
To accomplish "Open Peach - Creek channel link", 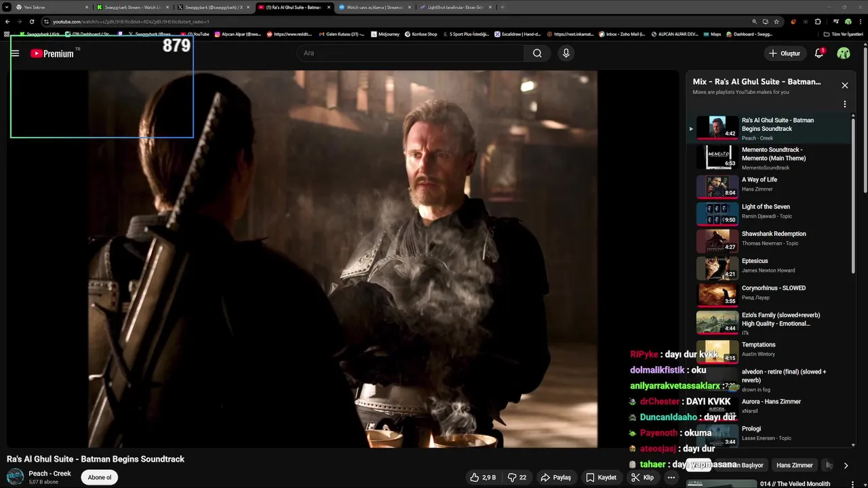I will pyautogui.click(x=50, y=473).
